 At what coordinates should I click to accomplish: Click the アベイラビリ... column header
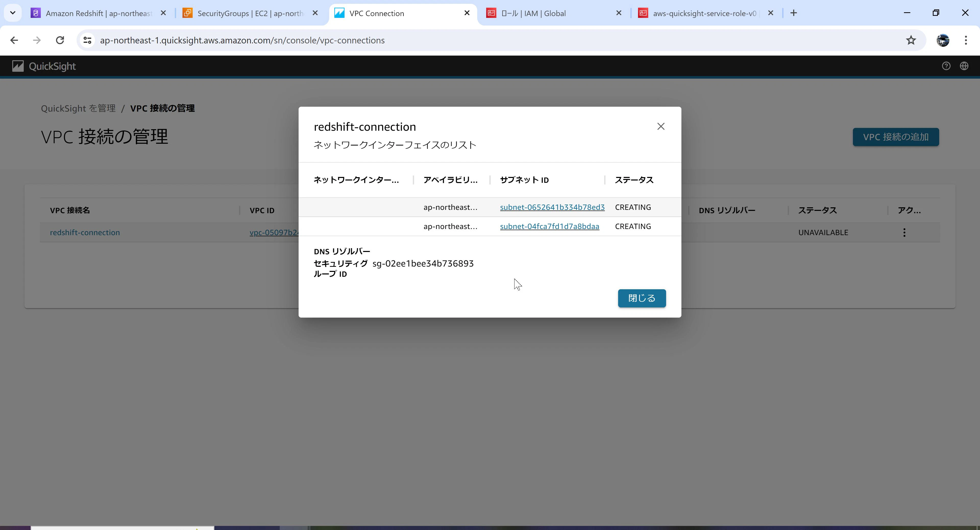click(x=450, y=180)
